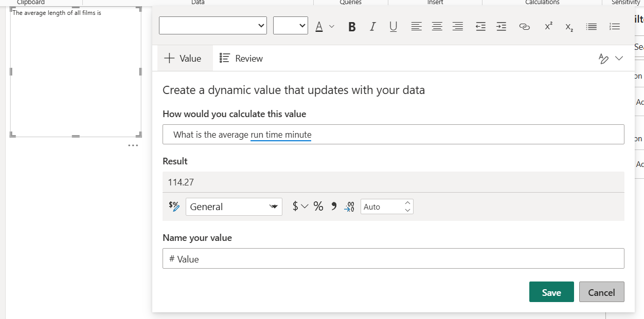This screenshot has width=644, height=319.
Task: Center-align the text
Action: (437, 27)
